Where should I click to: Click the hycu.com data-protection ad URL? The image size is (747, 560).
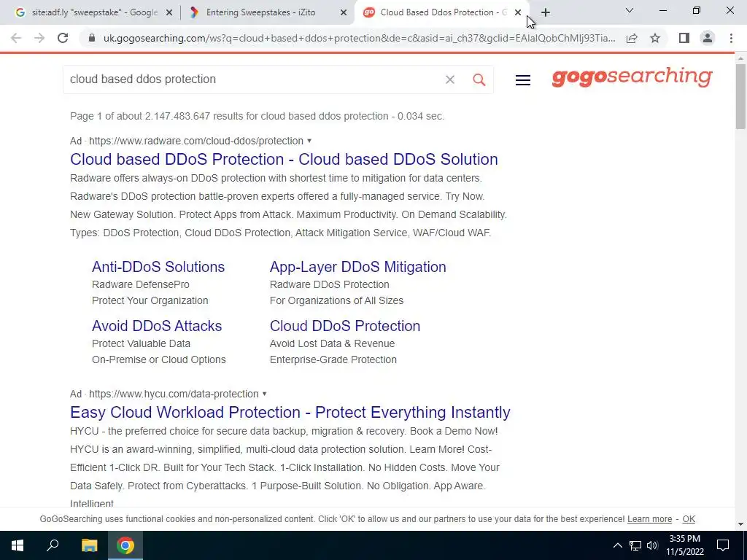(x=174, y=394)
